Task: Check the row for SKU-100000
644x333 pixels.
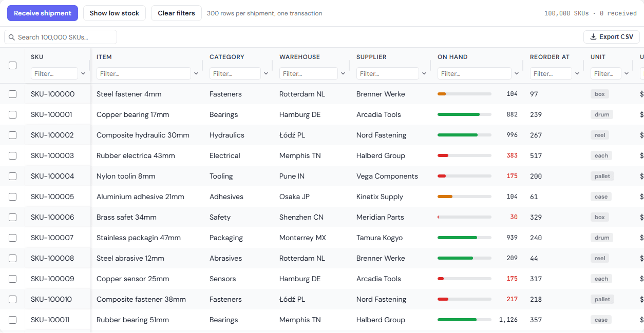Action: pos(12,94)
